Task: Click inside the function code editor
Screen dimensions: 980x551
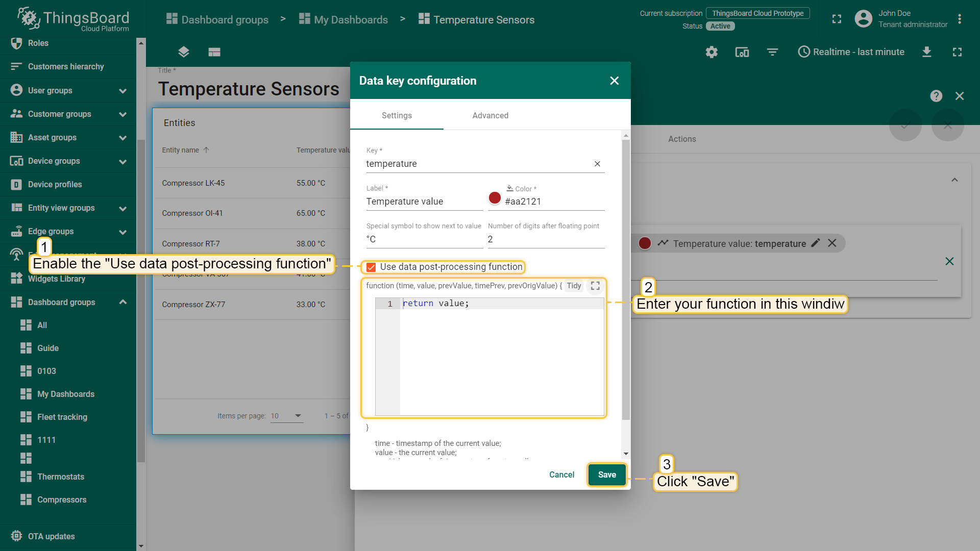Action: point(502,357)
